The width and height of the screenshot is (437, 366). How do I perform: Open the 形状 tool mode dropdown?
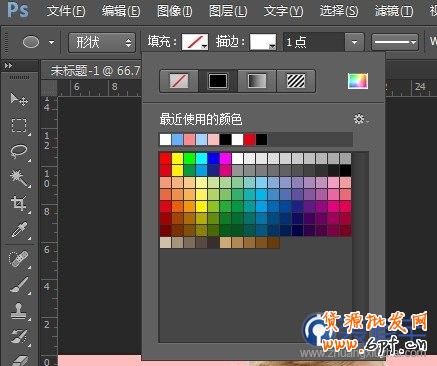point(102,42)
